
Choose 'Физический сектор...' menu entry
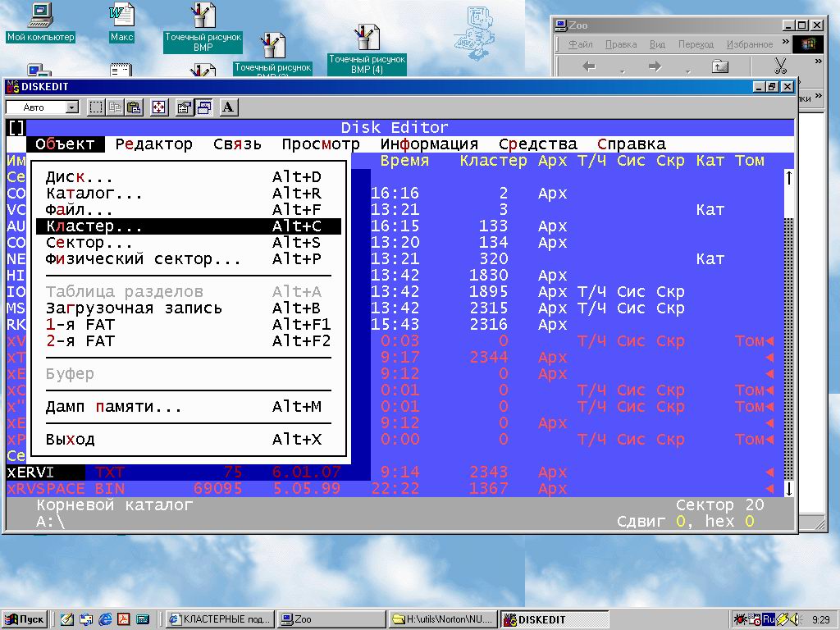[189, 258]
